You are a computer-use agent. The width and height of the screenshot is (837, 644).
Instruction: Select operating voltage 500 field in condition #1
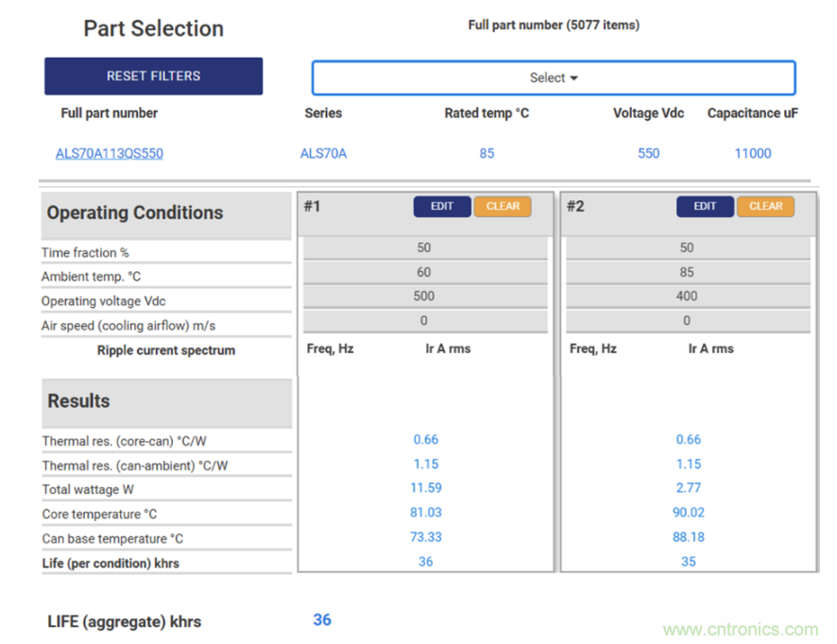pyautogui.click(x=424, y=297)
